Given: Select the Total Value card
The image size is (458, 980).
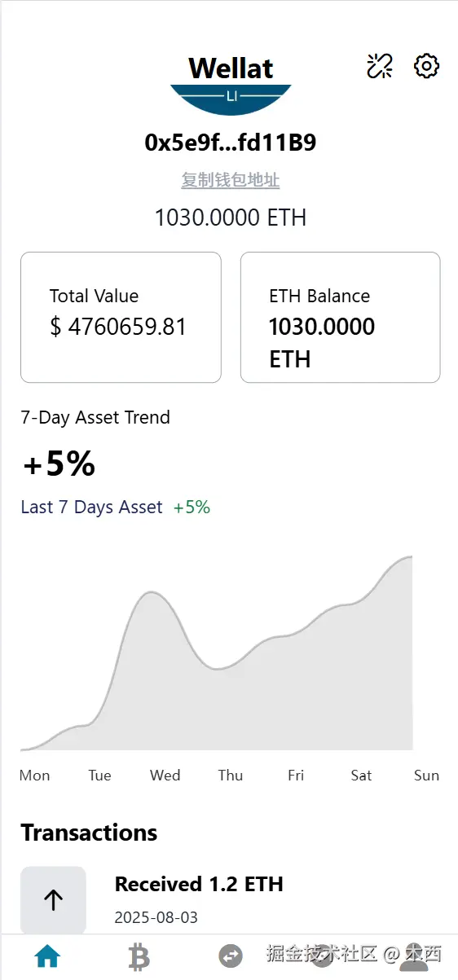Looking at the screenshot, I should (121, 317).
